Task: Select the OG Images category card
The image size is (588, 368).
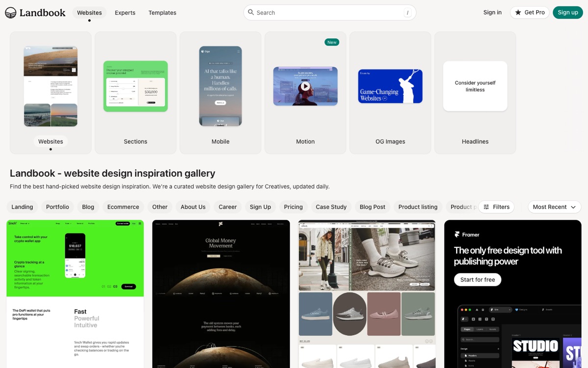Action: pyautogui.click(x=390, y=93)
